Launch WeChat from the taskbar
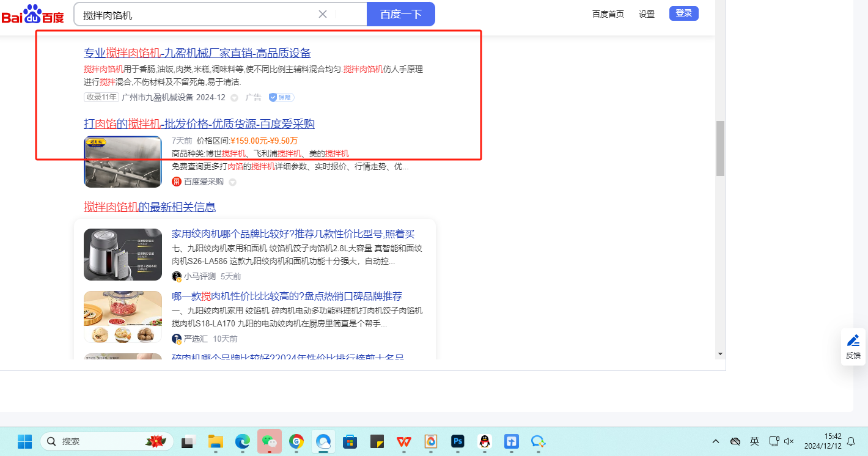 pyautogui.click(x=269, y=441)
